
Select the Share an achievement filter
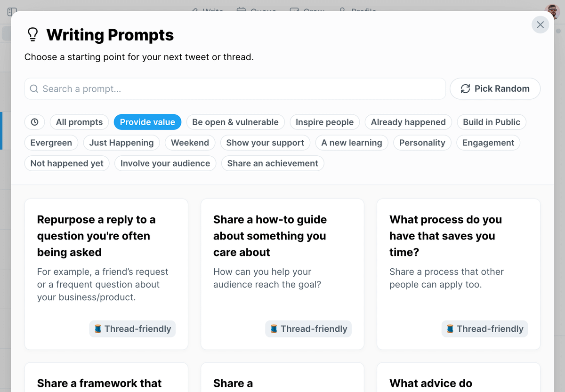click(273, 163)
